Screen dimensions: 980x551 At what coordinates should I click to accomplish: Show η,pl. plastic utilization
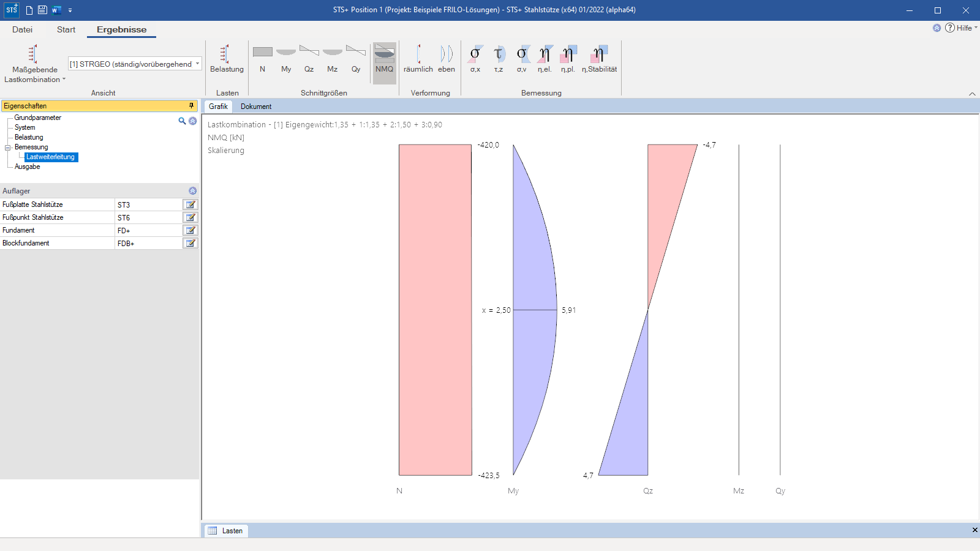(568, 59)
